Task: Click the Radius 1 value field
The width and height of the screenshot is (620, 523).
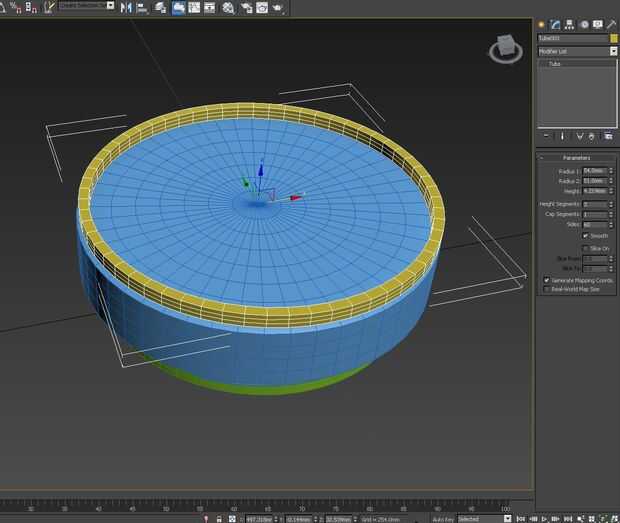Action: [594, 171]
